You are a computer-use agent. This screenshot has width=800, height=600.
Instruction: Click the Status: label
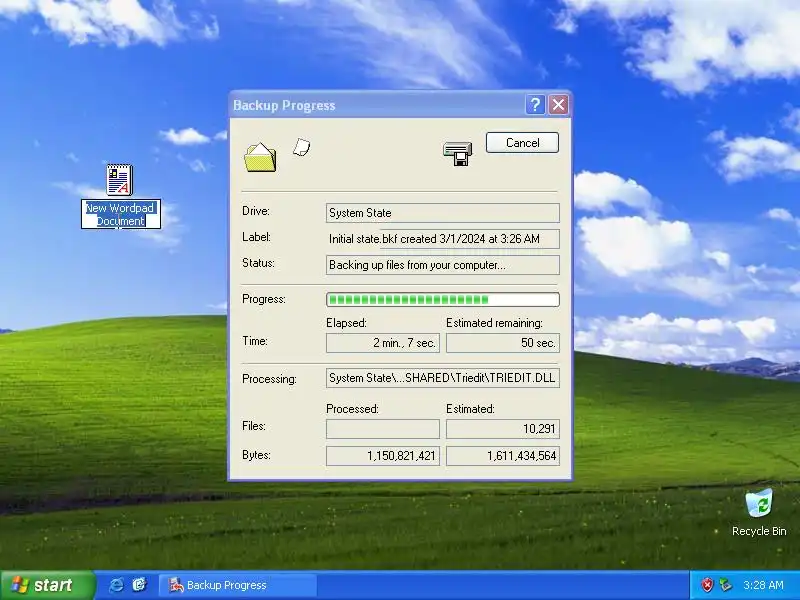(258, 263)
